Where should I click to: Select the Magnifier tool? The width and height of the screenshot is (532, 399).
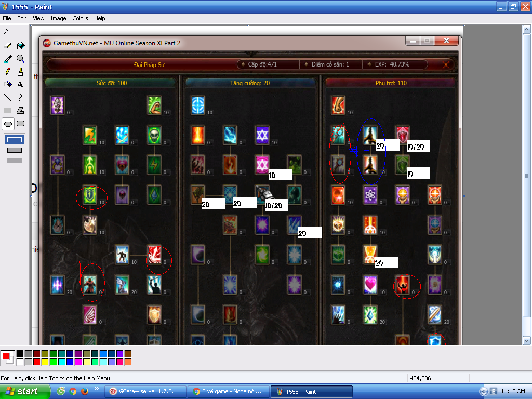tap(21, 59)
